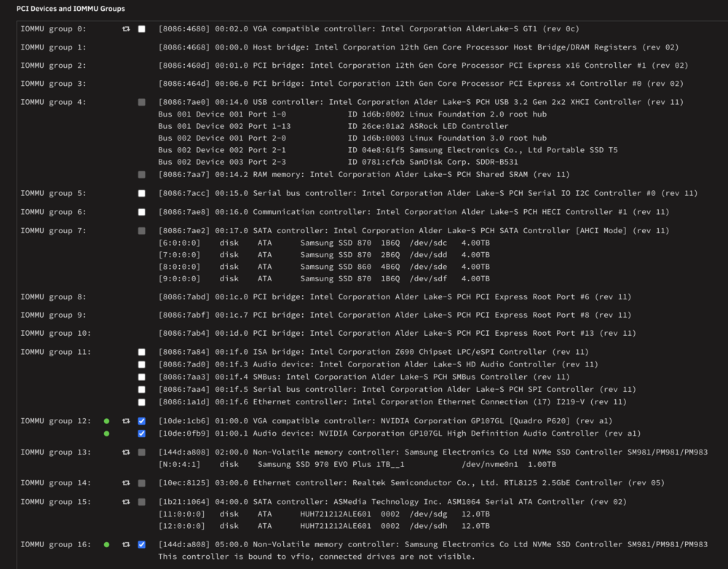Image resolution: width=728 pixels, height=569 pixels.
Task: Click the PCI Express Root Port #8 line
Action: click(395, 315)
